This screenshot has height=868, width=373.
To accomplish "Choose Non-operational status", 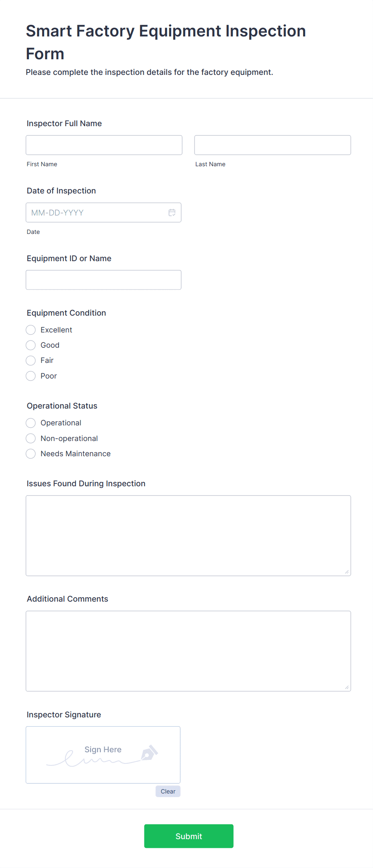I will tap(31, 439).
